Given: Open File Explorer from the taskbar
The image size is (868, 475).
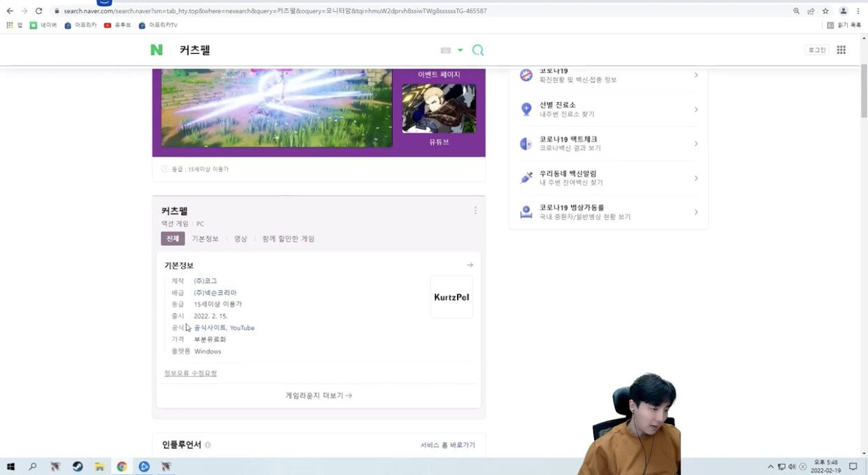Looking at the screenshot, I should coord(100,467).
